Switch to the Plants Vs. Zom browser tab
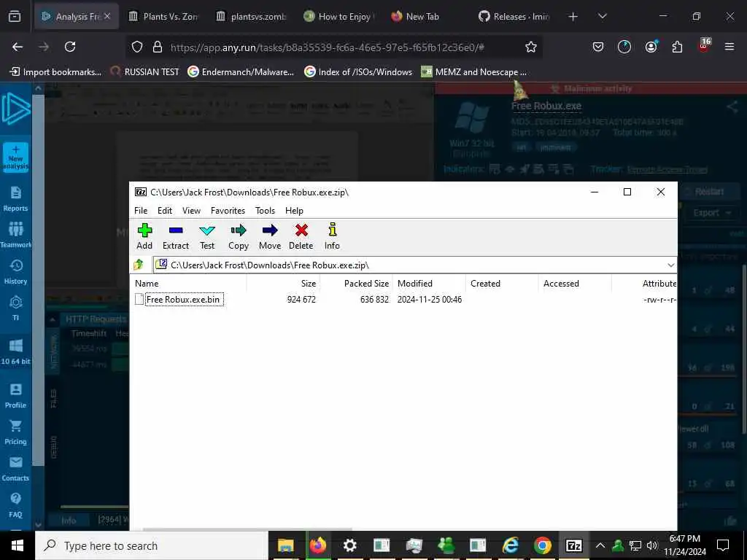This screenshot has height=560, width=747. click(163, 17)
